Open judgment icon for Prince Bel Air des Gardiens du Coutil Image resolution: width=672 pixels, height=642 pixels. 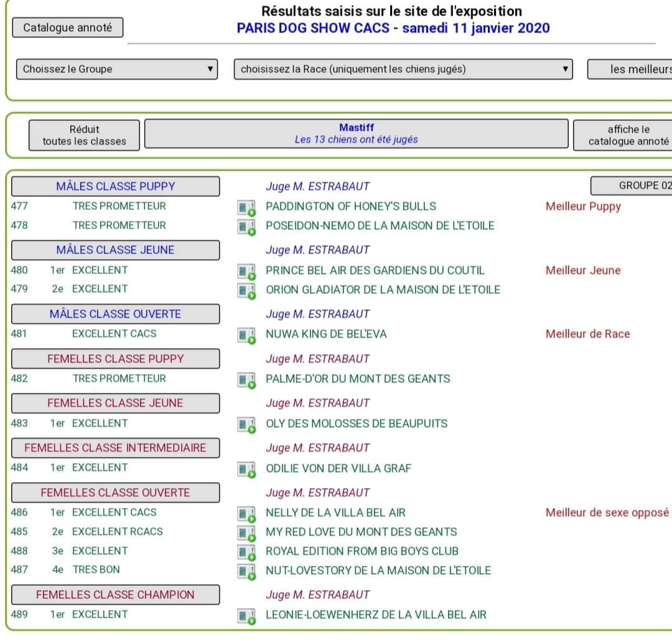[x=246, y=271]
